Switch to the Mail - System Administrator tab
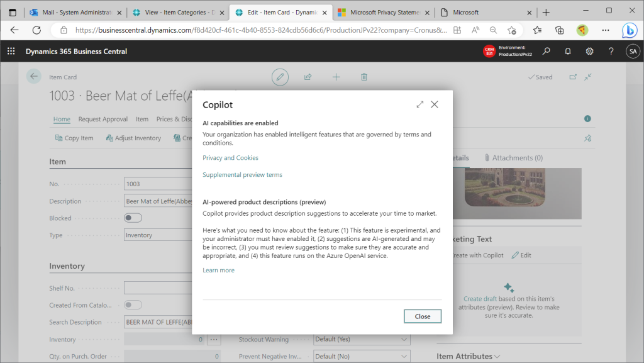 [x=76, y=13]
